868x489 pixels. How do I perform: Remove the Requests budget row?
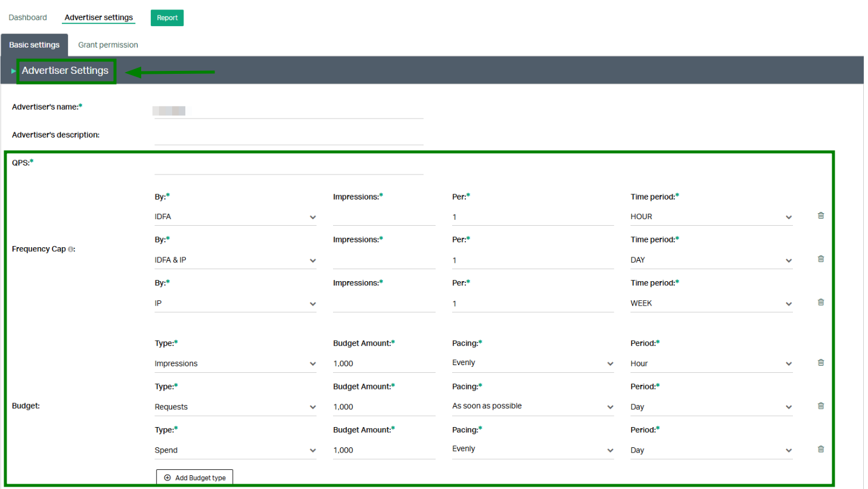pos(820,406)
